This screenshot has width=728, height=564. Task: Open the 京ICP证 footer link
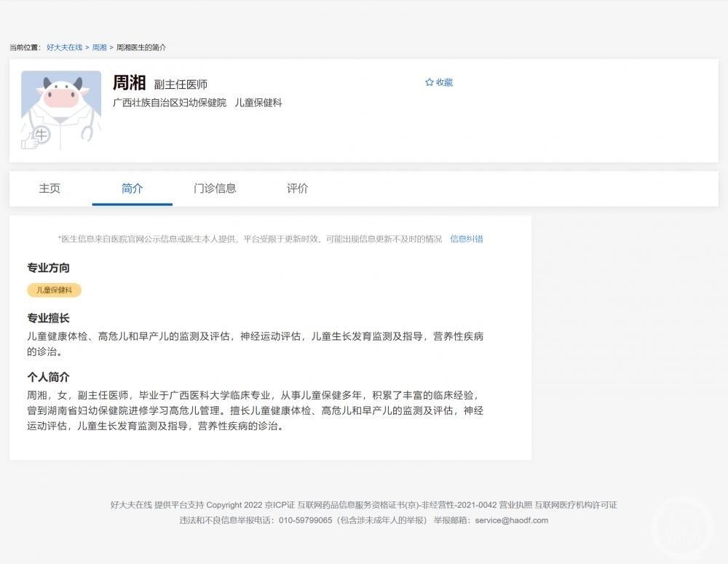tap(280, 504)
